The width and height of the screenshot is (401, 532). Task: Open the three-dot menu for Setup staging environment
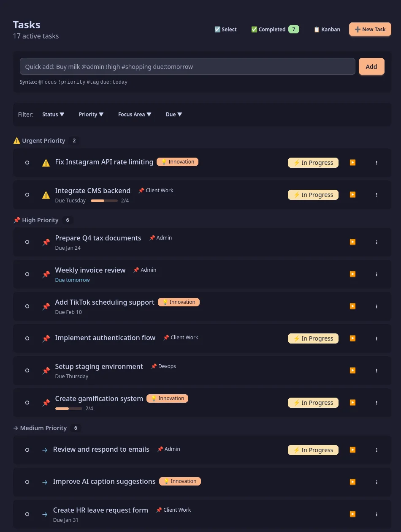[376, 371]
